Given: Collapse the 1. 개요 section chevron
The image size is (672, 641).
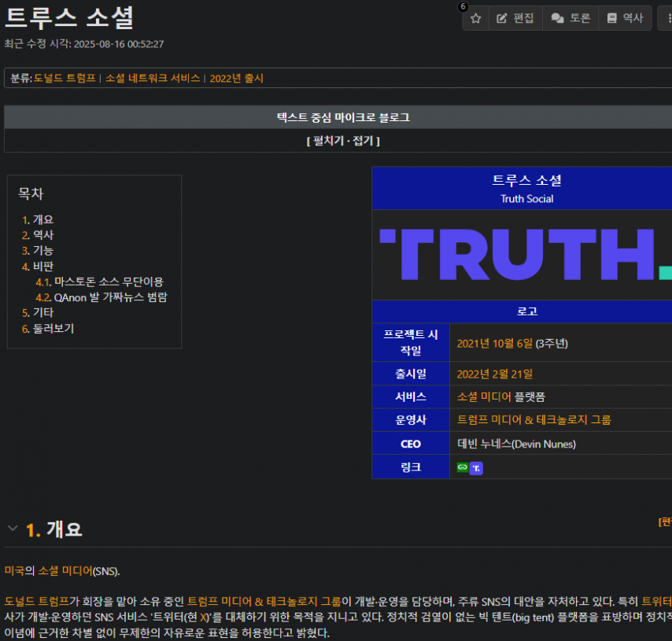Looking at the screenshot, I should coord(13,529).
